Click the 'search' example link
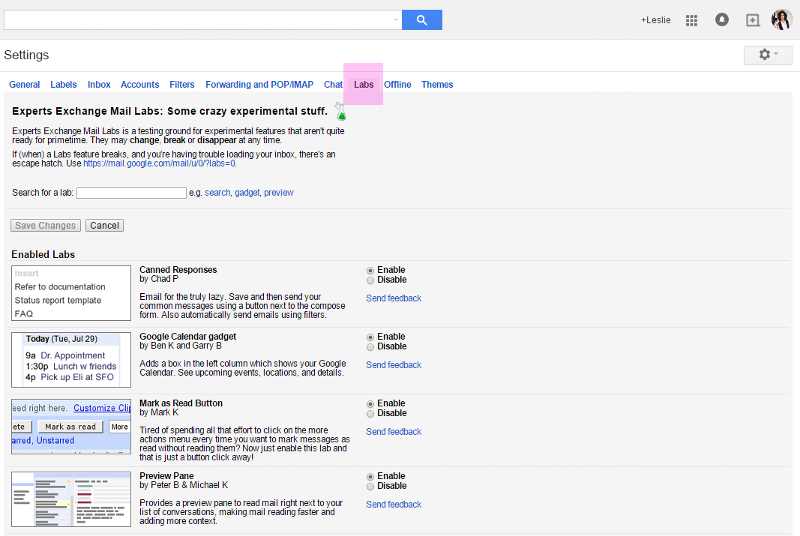This screenshot has height=536, width=800. (217, 193)
